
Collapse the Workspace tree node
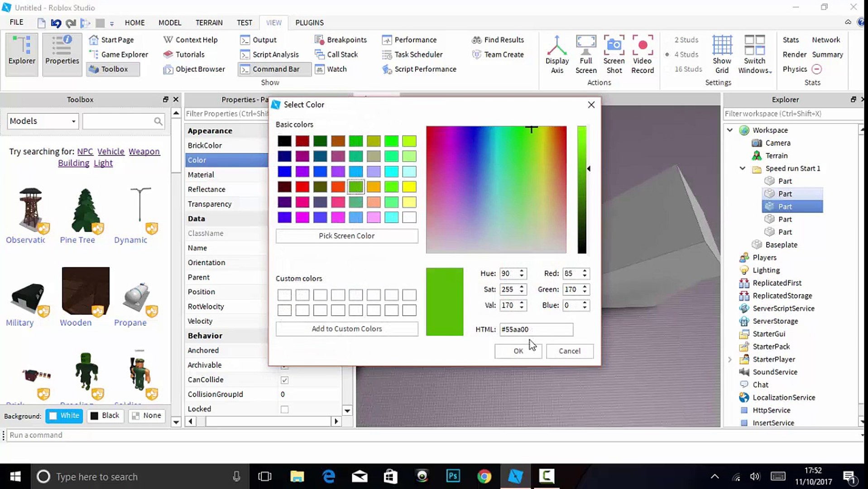click(x=730, y=130)
